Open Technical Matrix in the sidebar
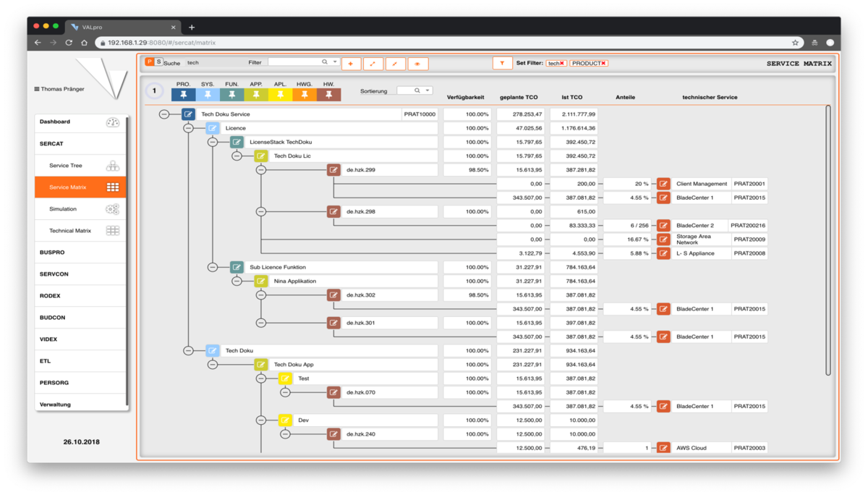The image size is (868, 495). point(80,231)
